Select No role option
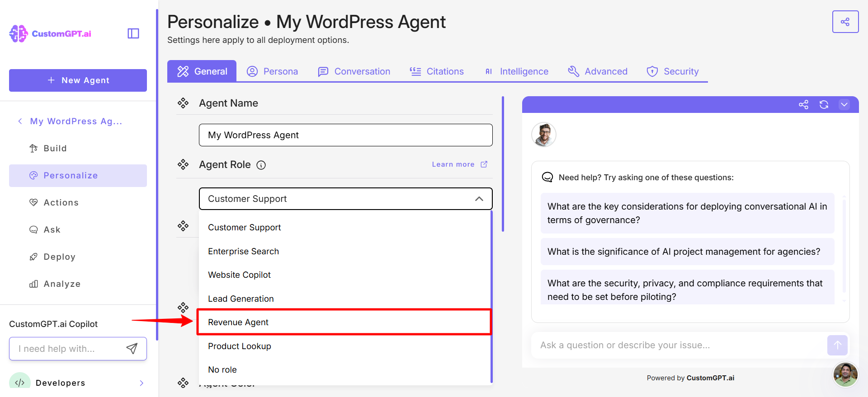 pyautogui.click(x=344, y=369)
